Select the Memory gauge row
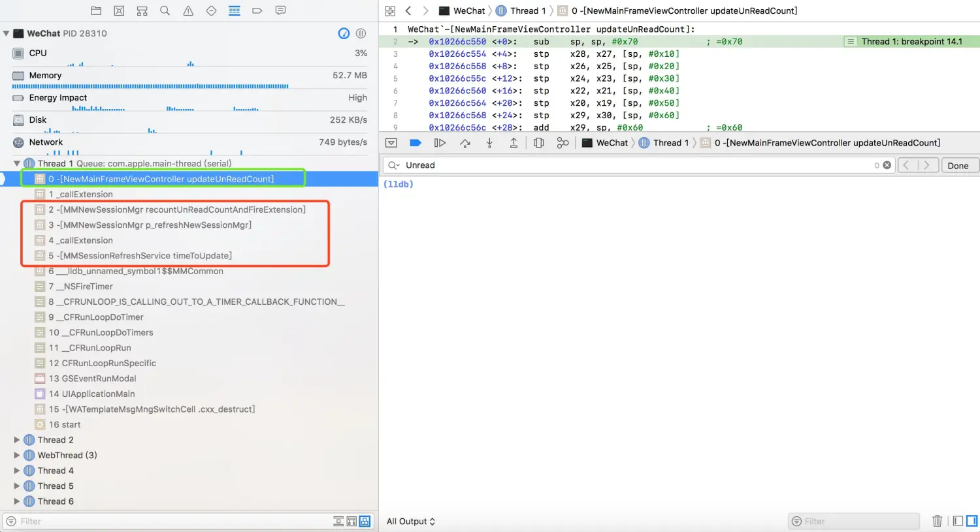The width and height of the screenshot is (980, 532). [x=189, y=78]
